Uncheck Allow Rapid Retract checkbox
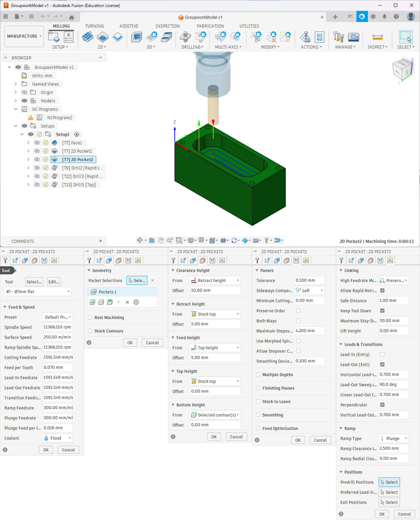This screenshot has height=520, width=420. pyautogui.click(x=382, y=290)
